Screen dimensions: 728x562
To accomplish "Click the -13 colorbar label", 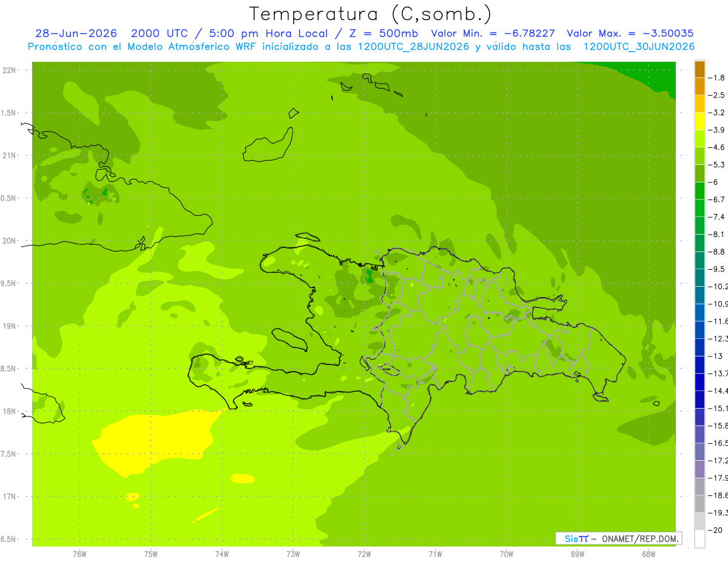I will coord(716,356).
